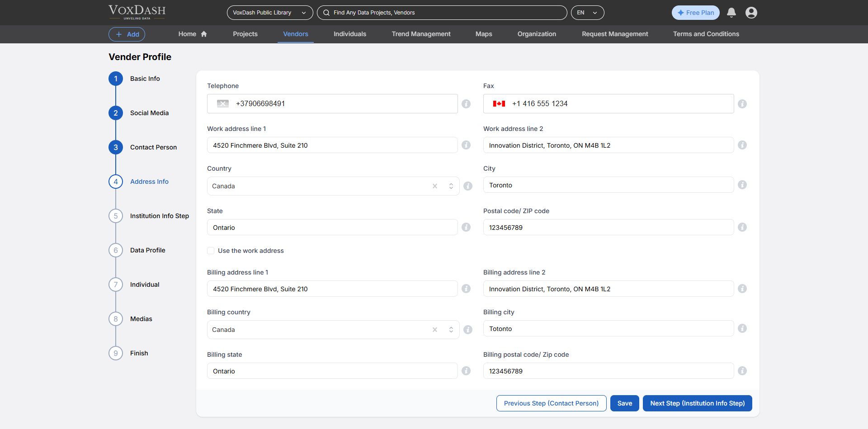Go to Previous Step (Contact Person)

[551, 403]
